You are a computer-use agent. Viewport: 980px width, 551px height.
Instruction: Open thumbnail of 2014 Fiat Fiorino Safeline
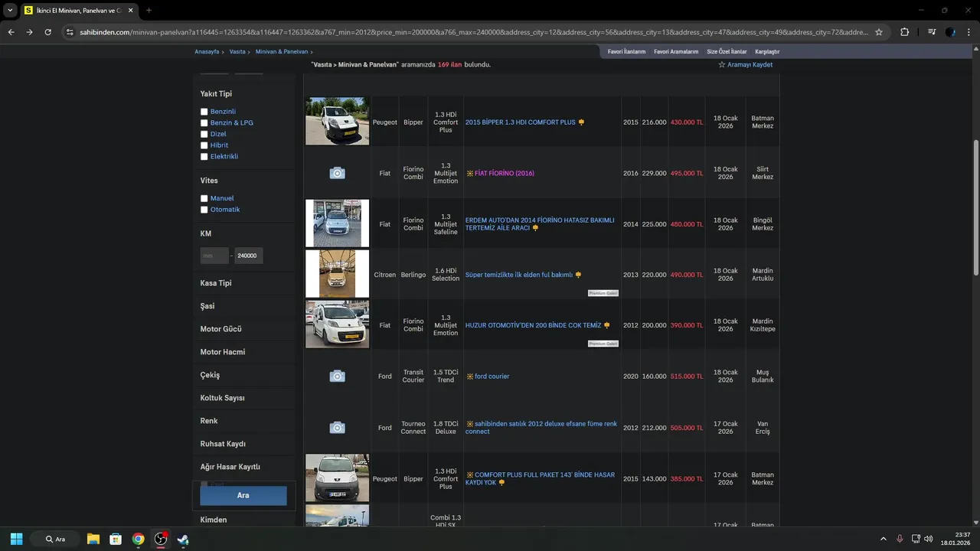[337, 223]
